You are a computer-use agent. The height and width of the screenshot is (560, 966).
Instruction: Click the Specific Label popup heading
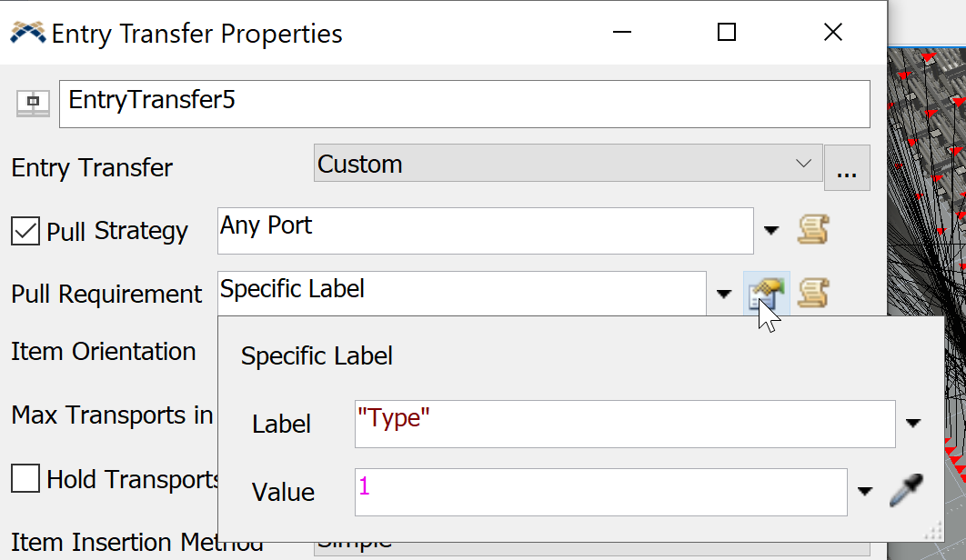coord(317,356)
